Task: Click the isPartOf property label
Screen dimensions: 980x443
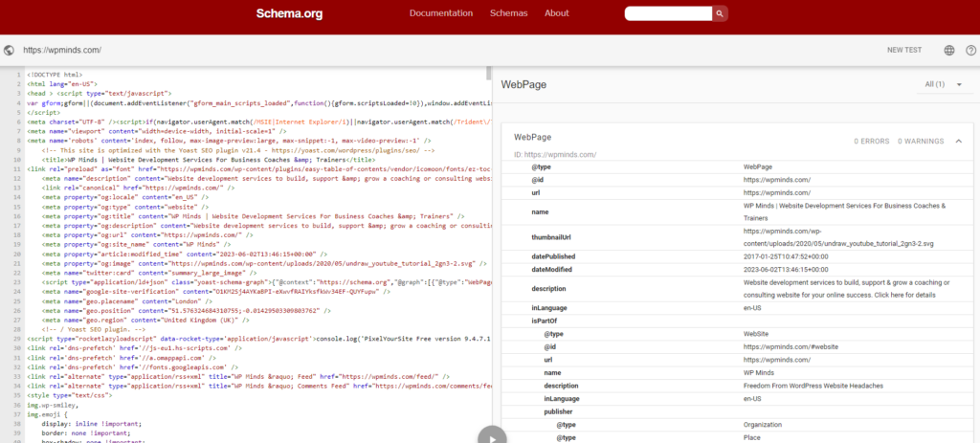Action: (x=544, y=321)
